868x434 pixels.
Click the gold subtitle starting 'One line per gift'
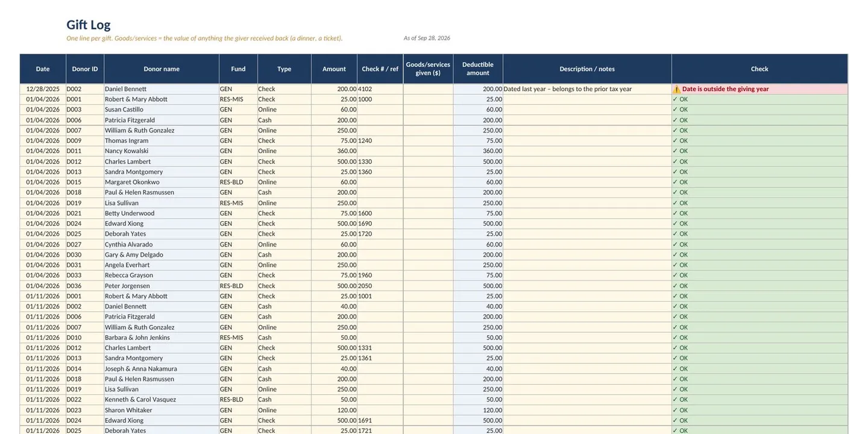204,38
